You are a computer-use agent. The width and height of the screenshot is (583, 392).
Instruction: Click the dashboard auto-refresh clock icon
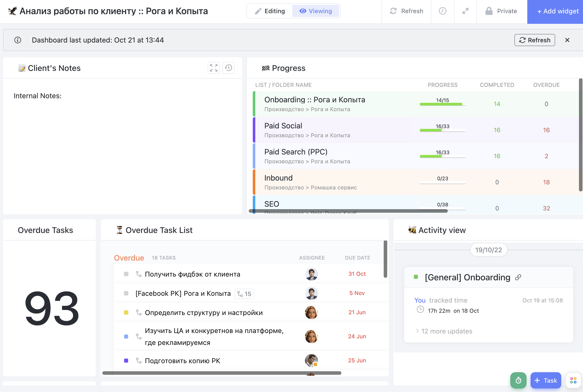tap(442, 11)
